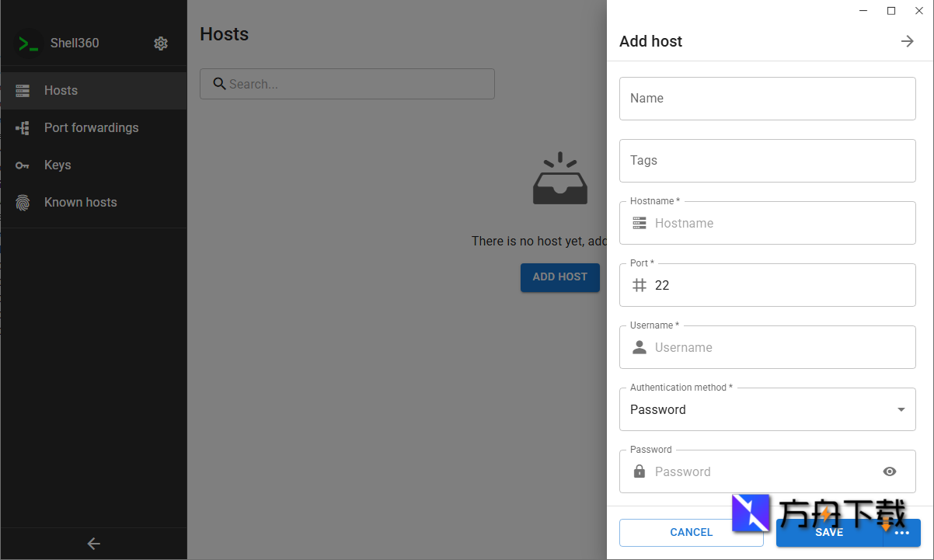
Task: Collapse sidebar with the back arrow
Action: point(93,544)
